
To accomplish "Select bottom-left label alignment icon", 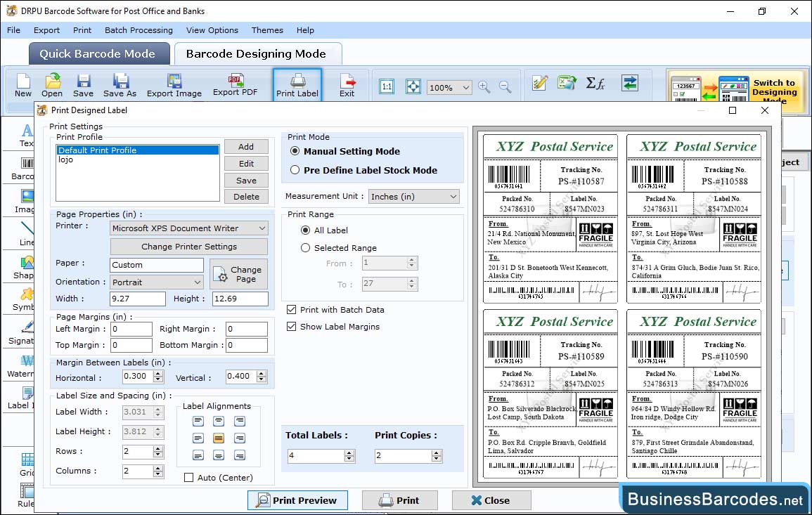I will coord(198,455).
